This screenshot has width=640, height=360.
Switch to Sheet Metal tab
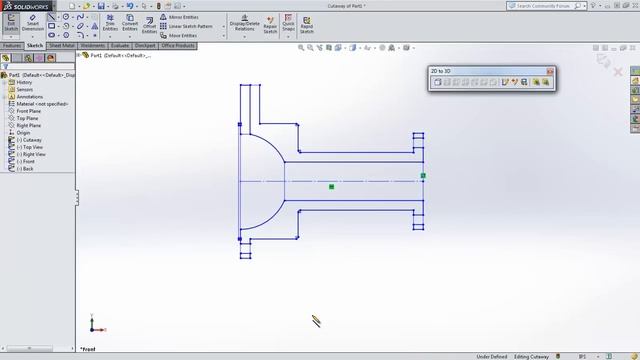pyautogui.click(x=62, y=46)
